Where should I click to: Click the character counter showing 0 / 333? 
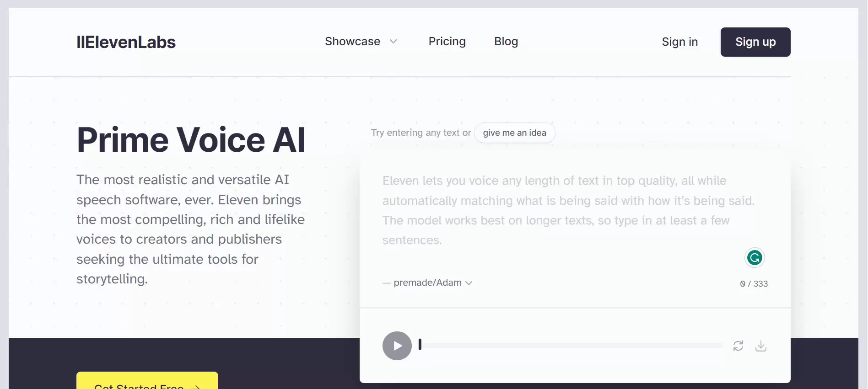[754, 283]
